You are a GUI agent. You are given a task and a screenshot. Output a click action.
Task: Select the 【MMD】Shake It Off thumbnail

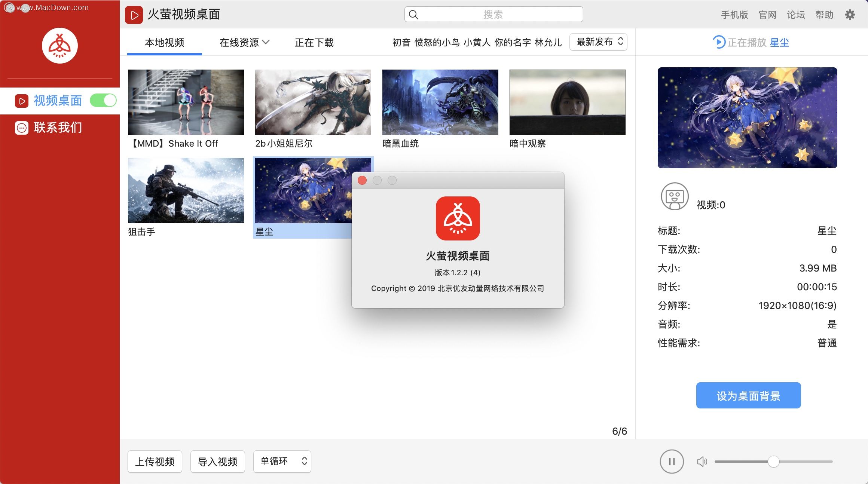pyautogui.click(x=186, y=102)
